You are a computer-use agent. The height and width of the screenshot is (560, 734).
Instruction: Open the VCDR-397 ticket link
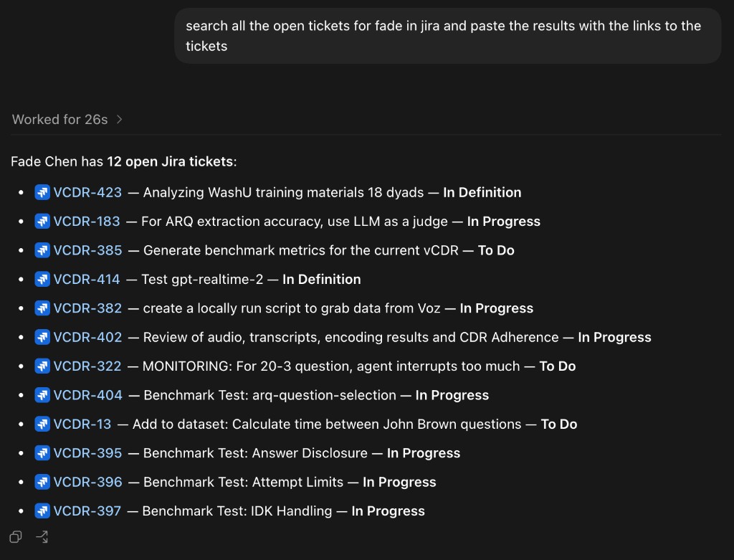click(87, 511)
